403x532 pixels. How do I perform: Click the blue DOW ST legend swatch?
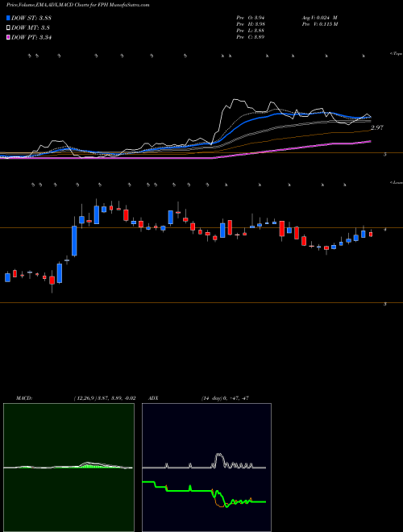[x=9, y=18]
